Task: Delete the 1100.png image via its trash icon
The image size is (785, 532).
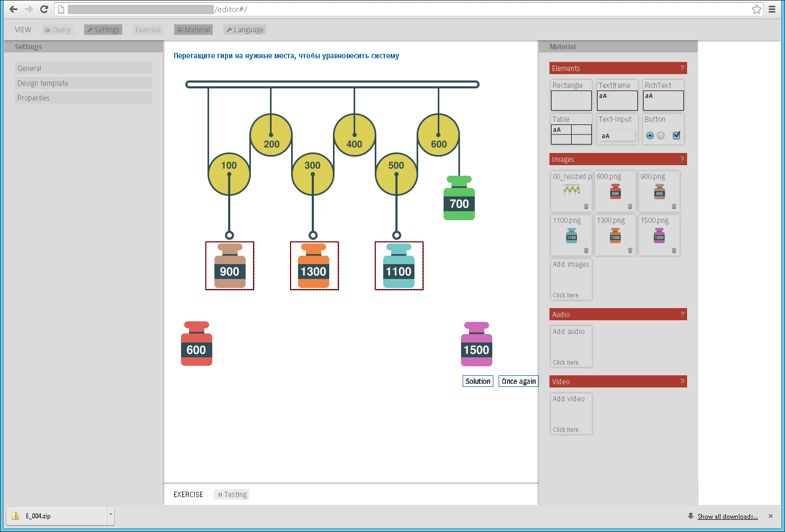Action: (586, 250)
